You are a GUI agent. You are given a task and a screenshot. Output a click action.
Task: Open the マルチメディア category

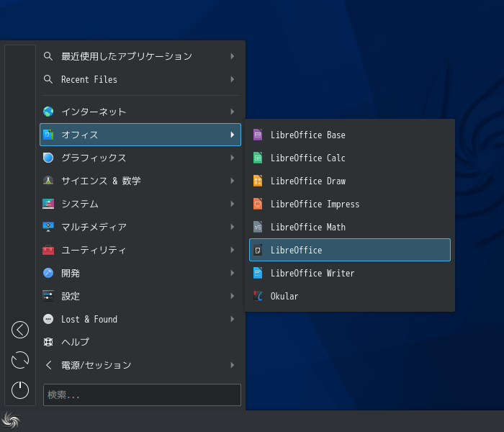140,227
